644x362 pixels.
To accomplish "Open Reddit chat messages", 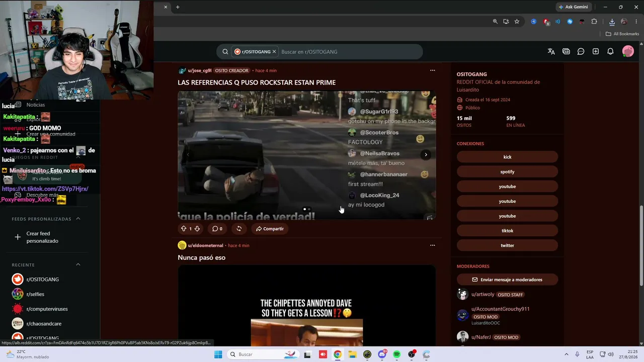I will 581,51.
